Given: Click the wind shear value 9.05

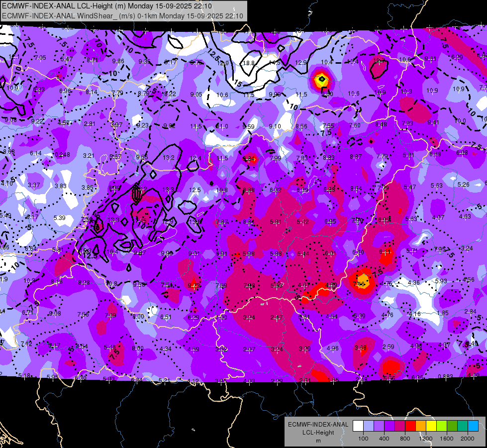Looking at the screenshot, I should [x=196, y=94].
